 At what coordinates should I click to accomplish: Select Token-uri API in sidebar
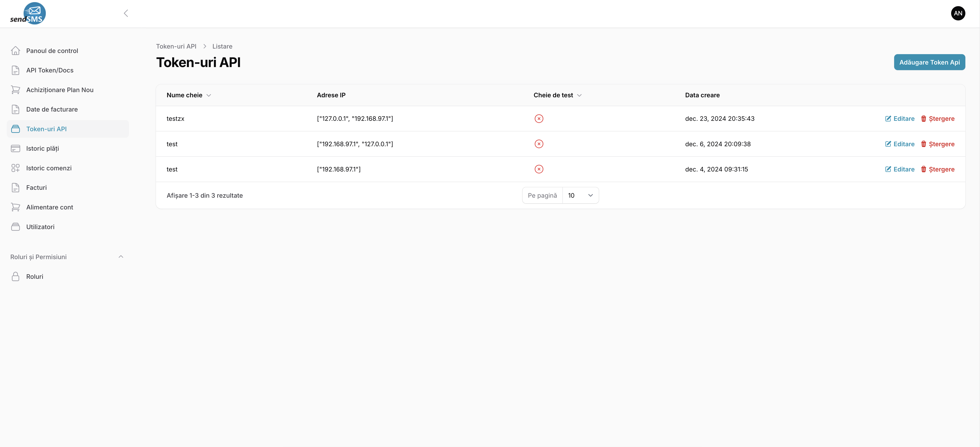(x=68, y=129)
